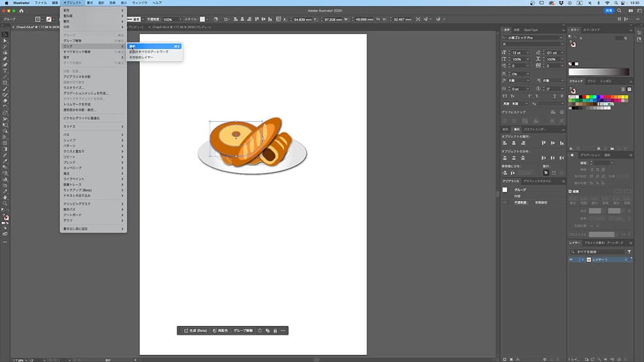The width and height of the screenshot is (644, 362).
Task: Switch swatches to list view icon
Action: (622, 89)
